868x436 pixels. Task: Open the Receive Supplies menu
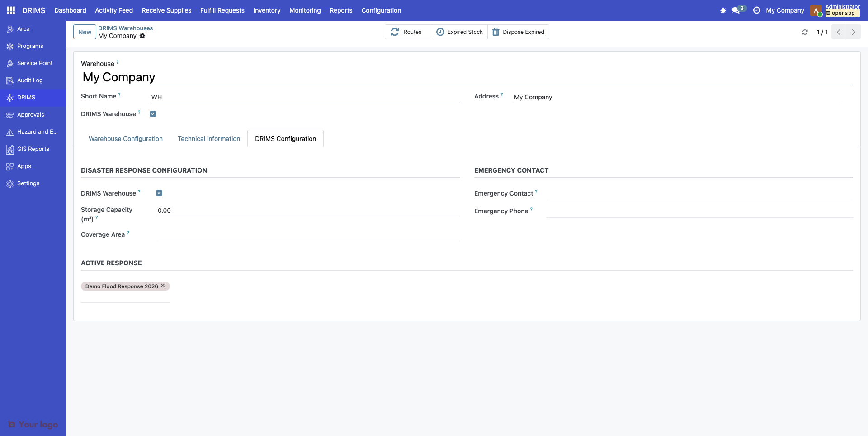coord(166,10)
